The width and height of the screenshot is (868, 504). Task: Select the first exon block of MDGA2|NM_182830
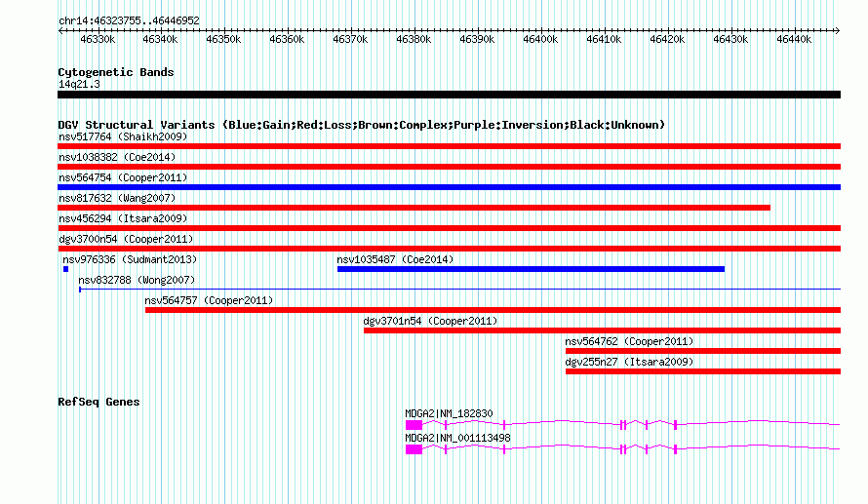click(x=414, y=425)
